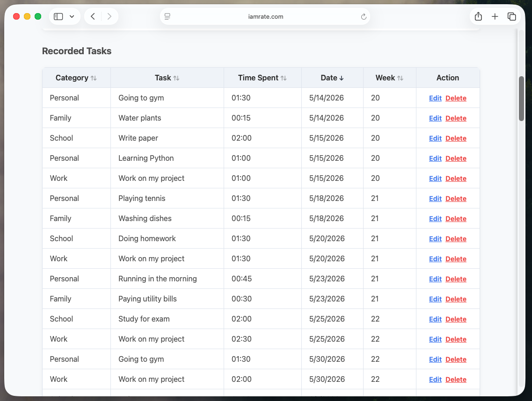This screenshot has width=532, height=401.
Task: Delete the 5/25 Work on my project row
Action: (456, 339)
